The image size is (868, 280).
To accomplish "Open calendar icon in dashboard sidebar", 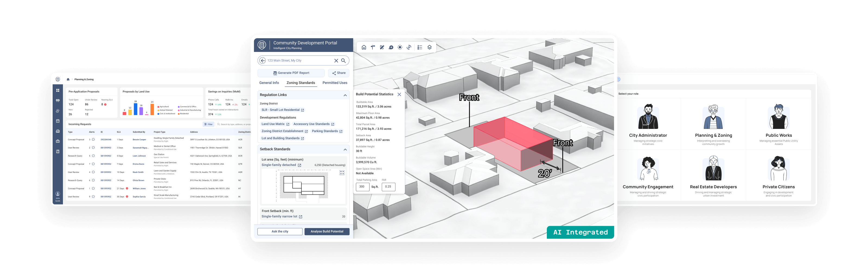I will coord(58,121).
